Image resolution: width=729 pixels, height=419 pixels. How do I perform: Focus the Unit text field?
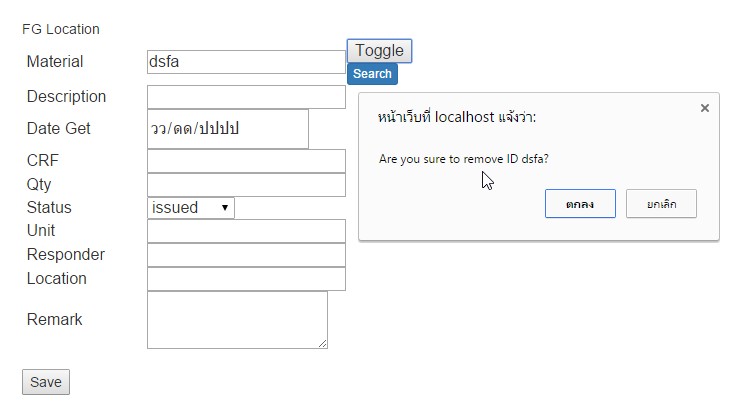click(246, 232)
